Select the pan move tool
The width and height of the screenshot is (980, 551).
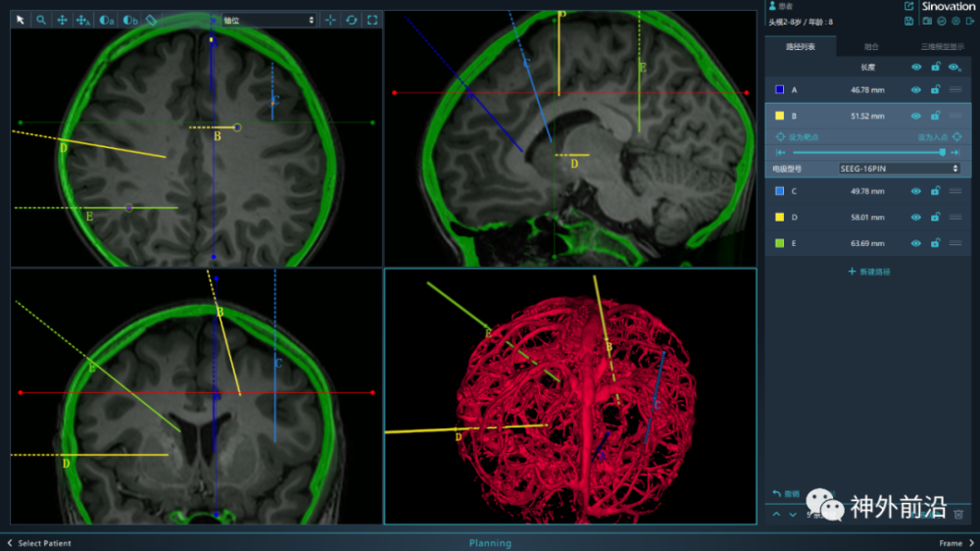pos(62,20)
